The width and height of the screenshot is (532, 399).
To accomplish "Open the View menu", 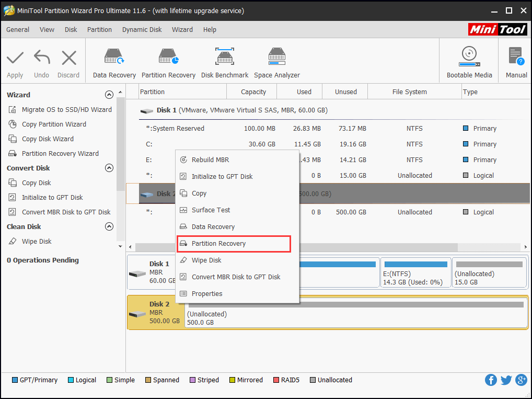I will (x=47, y=29).
